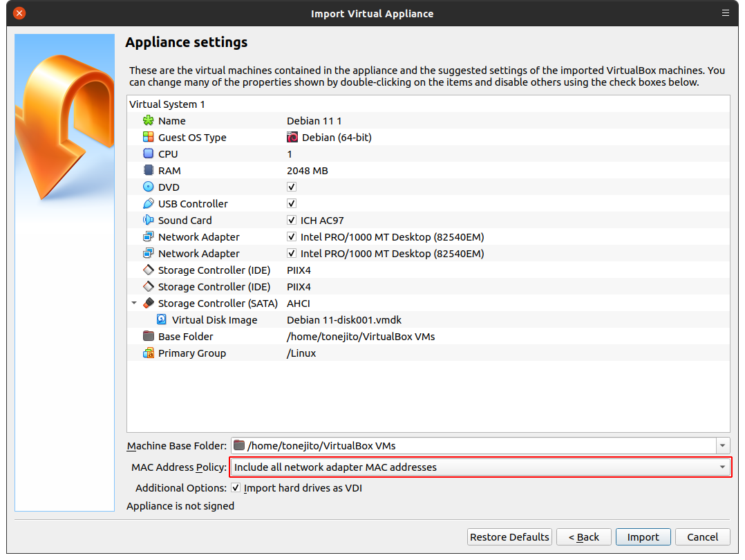Uncheck the ICH AC97 sound card checkbox
This screenshot has width=745, height=560.
click(x=292, y=221)
